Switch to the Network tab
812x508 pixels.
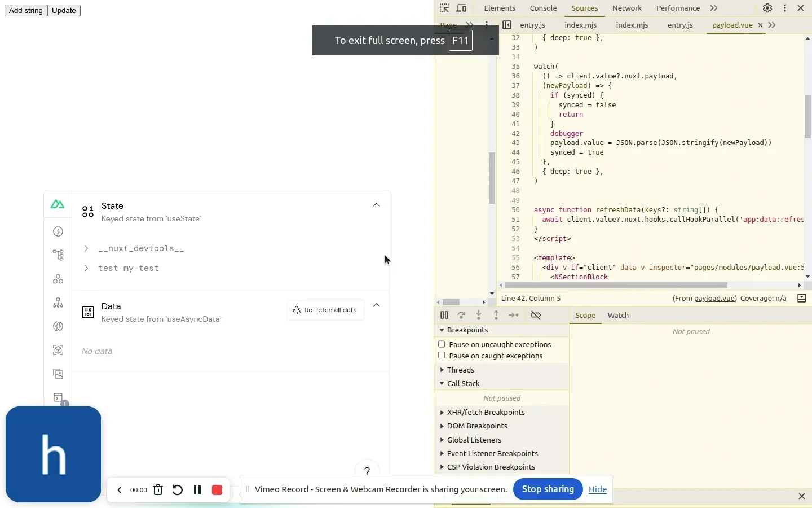click(x=627, y=8)
